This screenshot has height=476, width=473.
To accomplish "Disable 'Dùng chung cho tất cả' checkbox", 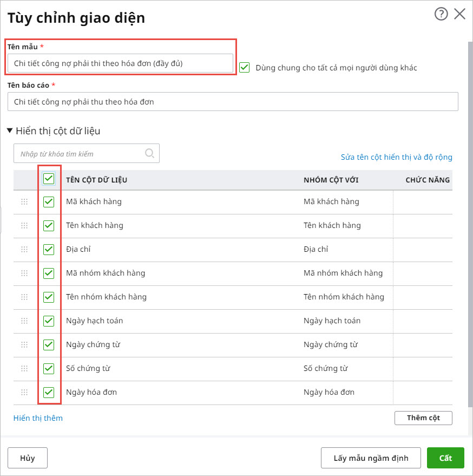I will (245, 68).
